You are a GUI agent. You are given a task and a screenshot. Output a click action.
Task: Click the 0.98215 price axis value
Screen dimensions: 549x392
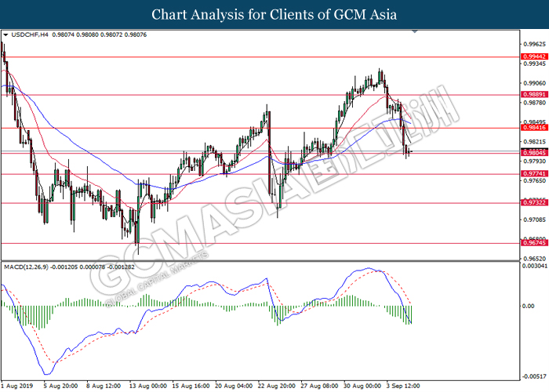click(x=535, y=142)
